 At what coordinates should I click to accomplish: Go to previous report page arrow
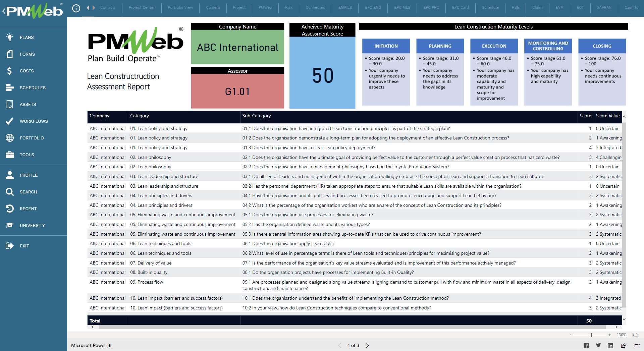point(340,345)
